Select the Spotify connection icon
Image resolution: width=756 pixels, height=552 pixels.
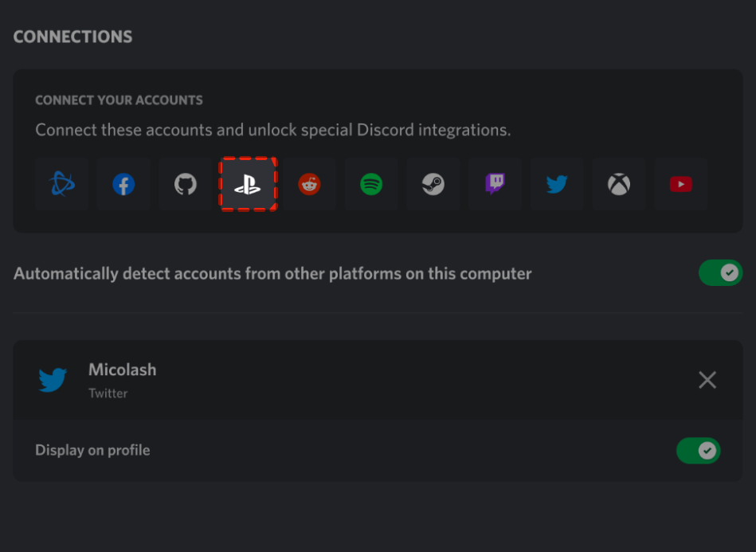(371, 184)
